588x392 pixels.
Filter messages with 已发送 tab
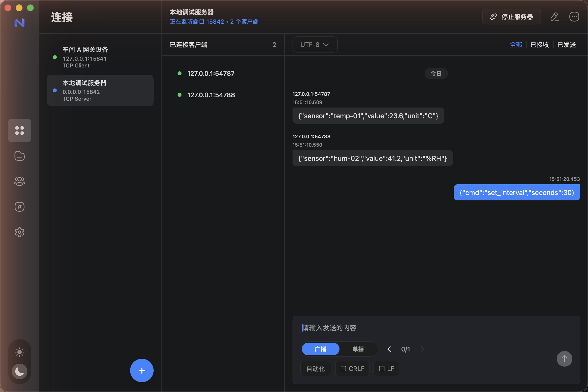click(x=567, y=45)
